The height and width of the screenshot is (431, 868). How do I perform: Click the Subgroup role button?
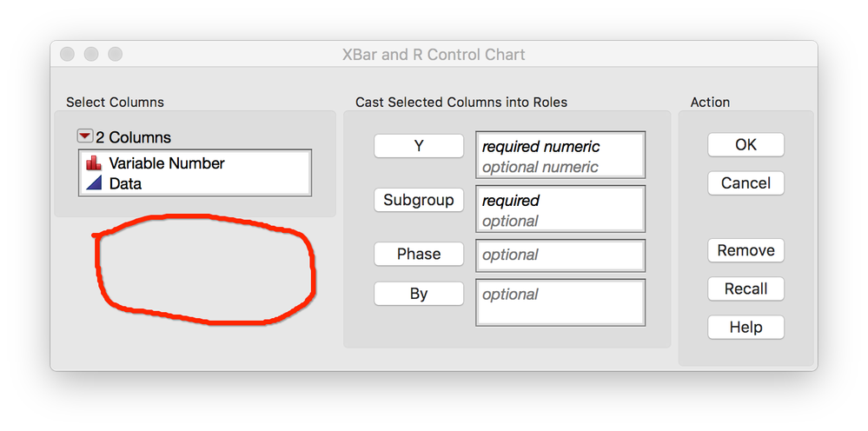pos(419,200)
